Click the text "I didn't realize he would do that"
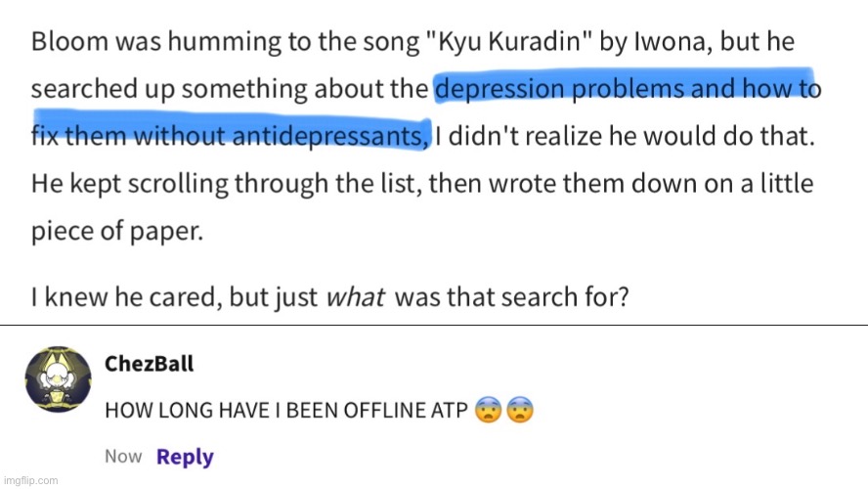Image resolution: width=868 pixels, height=489 pixels. point(620,137)
